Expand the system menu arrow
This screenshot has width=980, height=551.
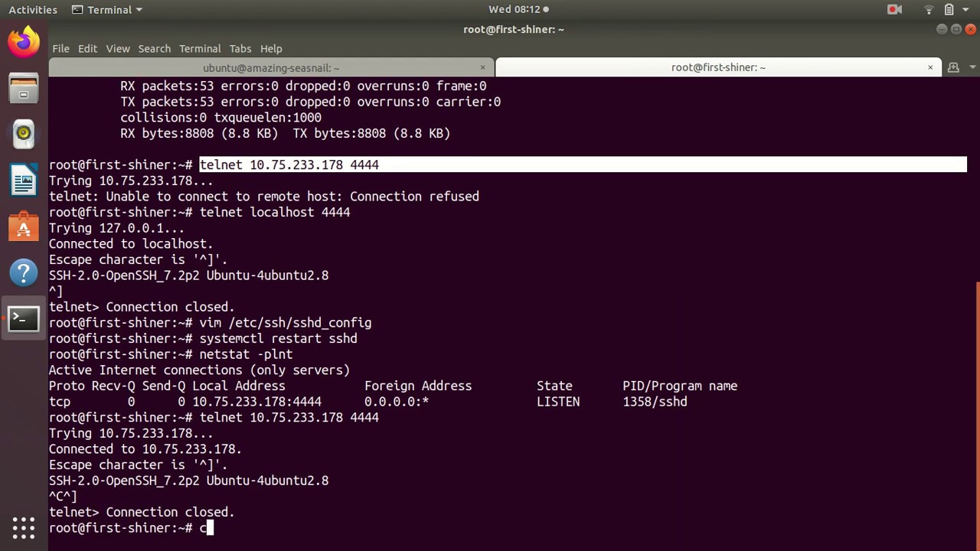click(x=967, y=9)
